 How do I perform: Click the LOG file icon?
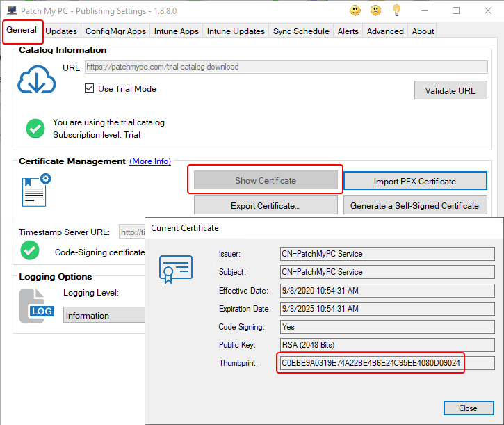[37, 305]
